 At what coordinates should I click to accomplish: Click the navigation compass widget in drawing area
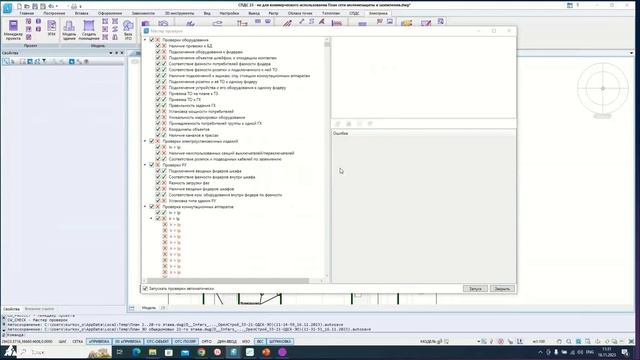[x=602, y=89]
